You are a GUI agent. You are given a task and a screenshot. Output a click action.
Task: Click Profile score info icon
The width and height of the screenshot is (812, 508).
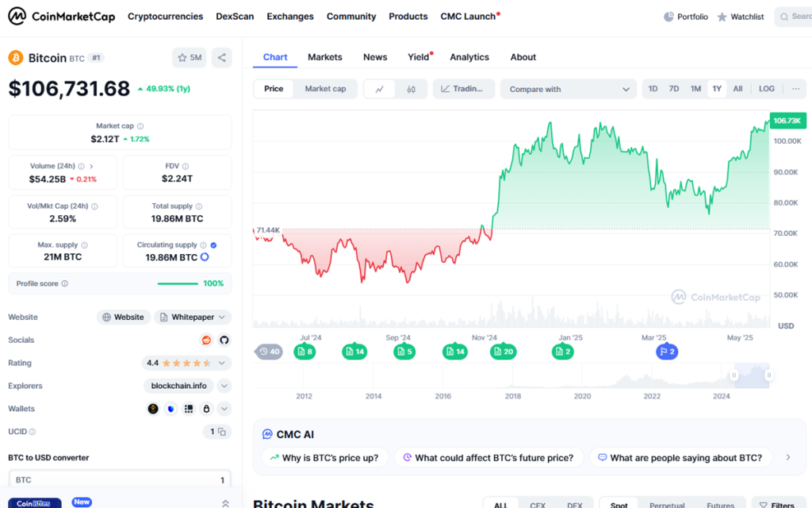point(65,283)
